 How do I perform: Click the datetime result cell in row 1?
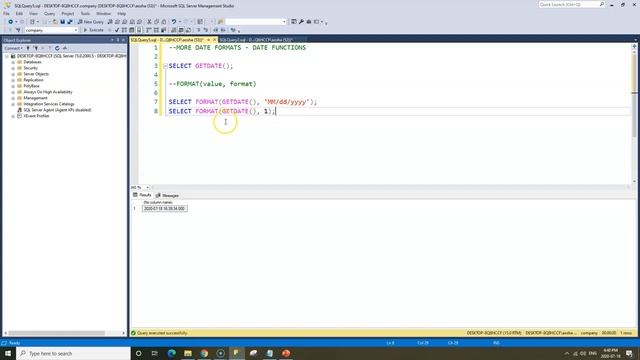click(x=164, y=209)
